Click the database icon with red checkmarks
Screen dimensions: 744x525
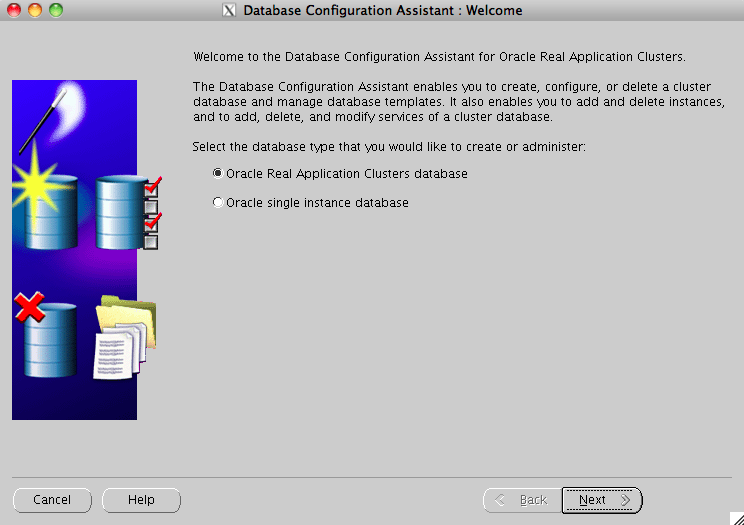(x=121, y=212)
